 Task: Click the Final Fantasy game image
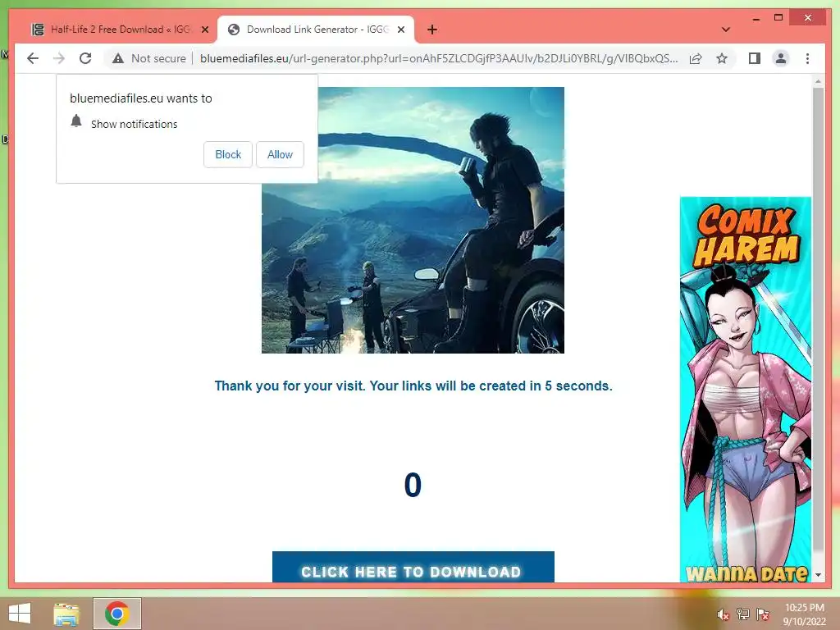coord(413,220)
